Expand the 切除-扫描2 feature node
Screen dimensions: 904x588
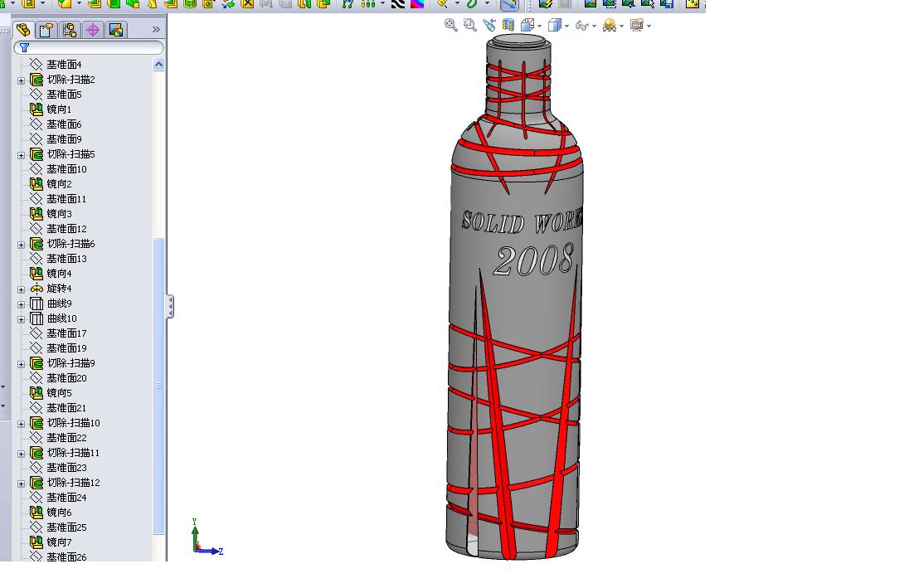pyautogui.click(x=22, y=80)
